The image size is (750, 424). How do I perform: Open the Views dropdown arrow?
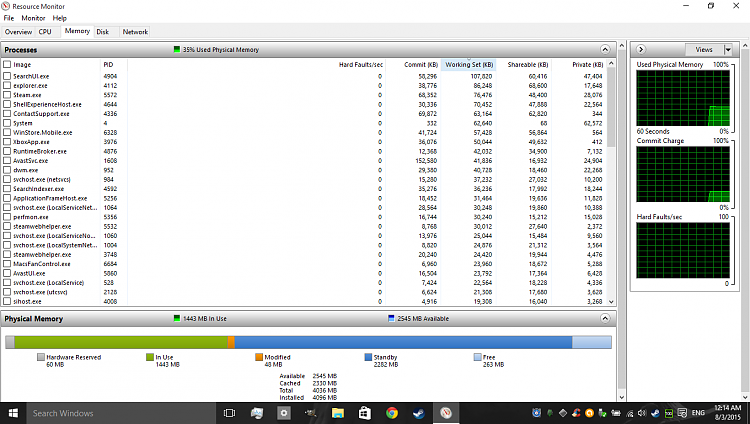coord(728,49)
